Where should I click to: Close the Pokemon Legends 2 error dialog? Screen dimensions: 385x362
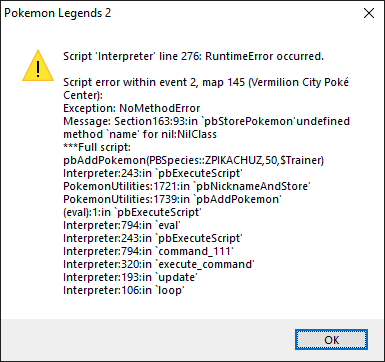[x=369, y=13]
